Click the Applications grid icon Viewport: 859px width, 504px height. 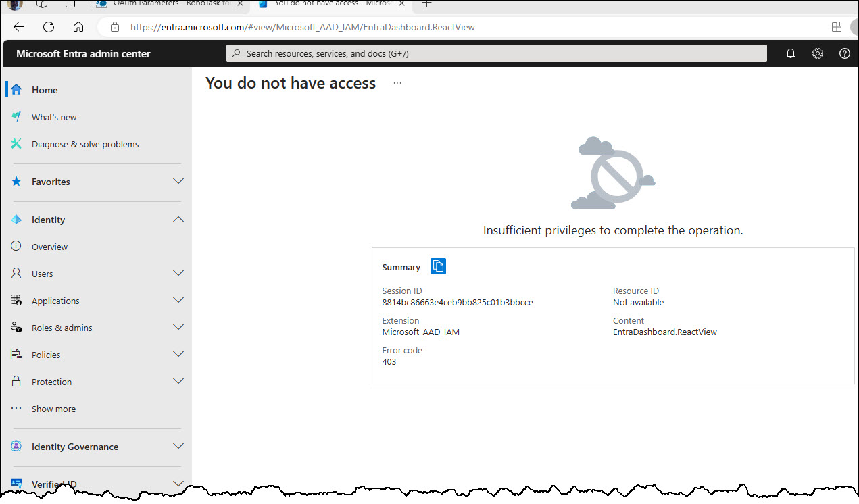(16, 300)
